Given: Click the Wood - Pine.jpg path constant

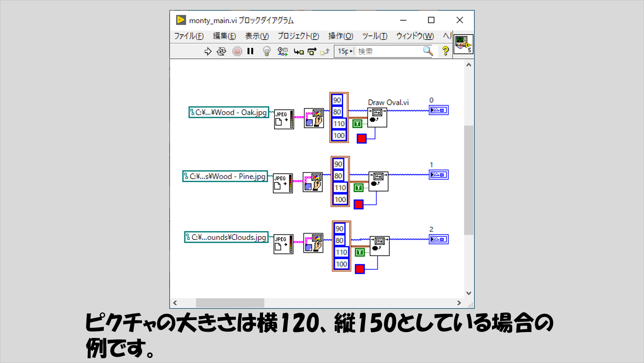Looking at the screenshot, I should (x=225, y=176).
